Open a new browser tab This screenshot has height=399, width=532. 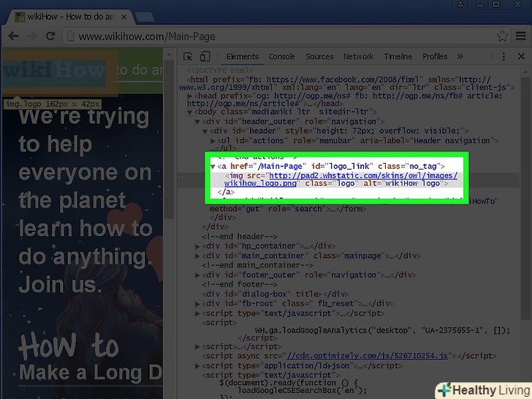point(144,17)
